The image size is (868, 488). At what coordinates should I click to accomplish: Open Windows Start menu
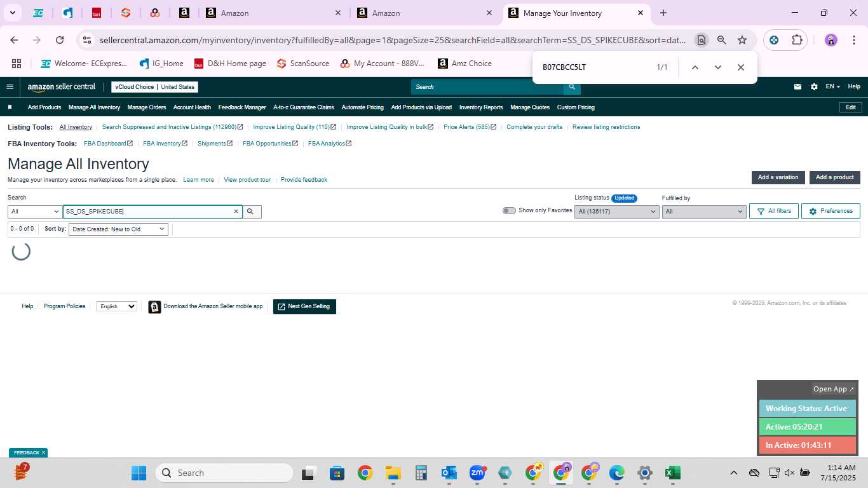point(139,473)
